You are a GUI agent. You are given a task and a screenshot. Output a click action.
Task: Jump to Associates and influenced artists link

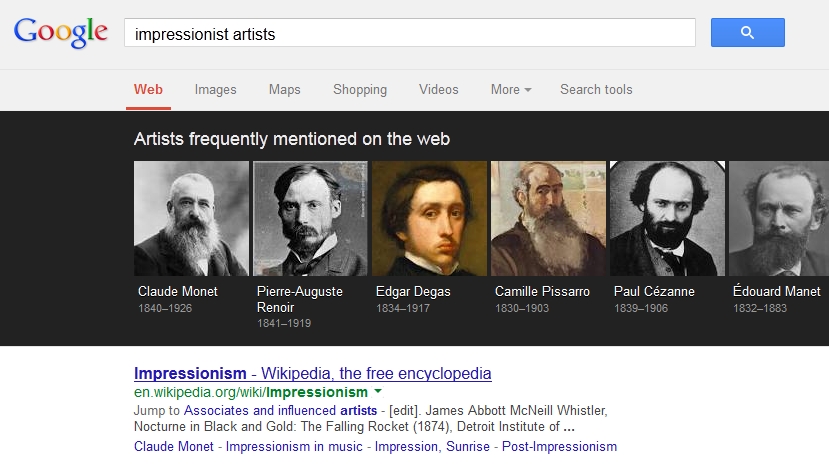pos(281,411)
